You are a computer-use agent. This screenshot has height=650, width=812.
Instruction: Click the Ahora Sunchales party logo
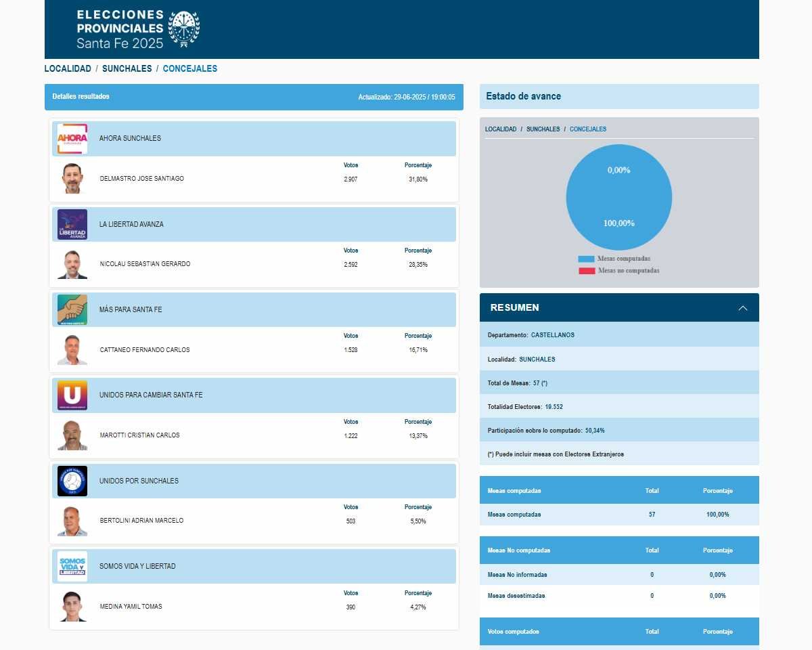(x=72, y=139)
